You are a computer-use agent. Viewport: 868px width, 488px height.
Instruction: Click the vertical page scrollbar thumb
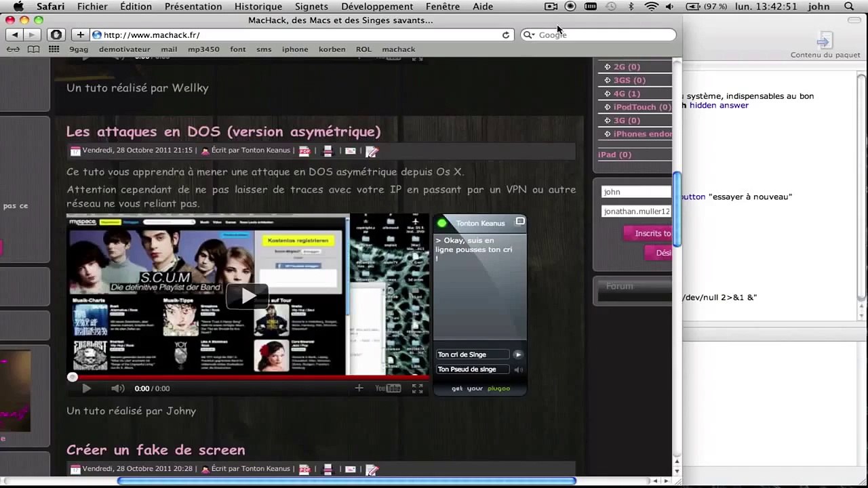tap(676, 209)
